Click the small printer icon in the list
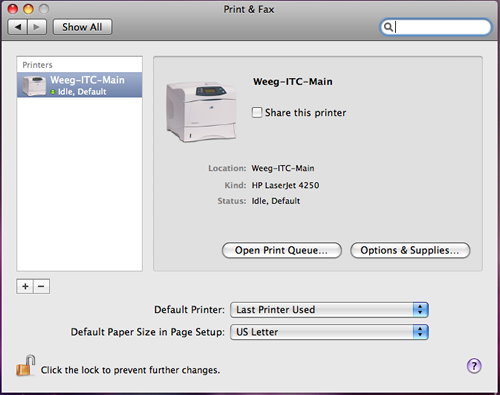The image size is (500, 395). point(34,85)
